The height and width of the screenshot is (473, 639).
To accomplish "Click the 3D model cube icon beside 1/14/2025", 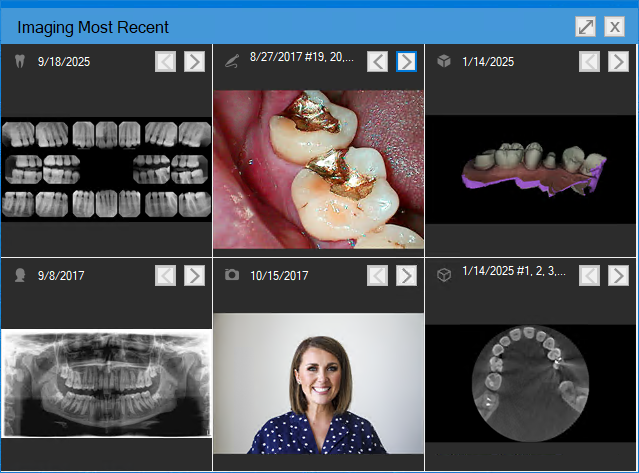I will pos(444,62).
